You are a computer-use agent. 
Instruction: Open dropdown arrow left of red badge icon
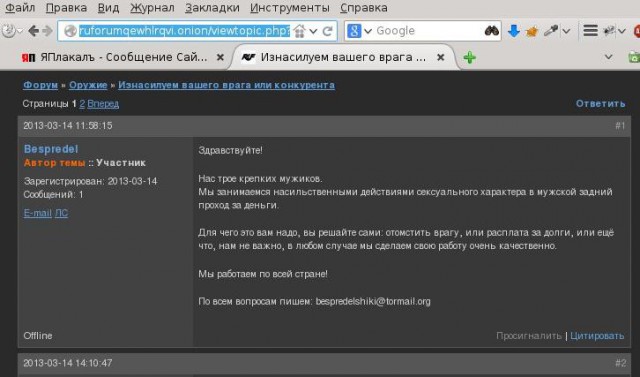click(x=622, y=31)
